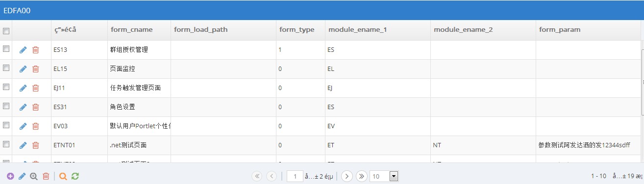This screenshot has height=184, width=644.
Task: View the selected record using magnifier-plus icon
Action: (34, 176)
